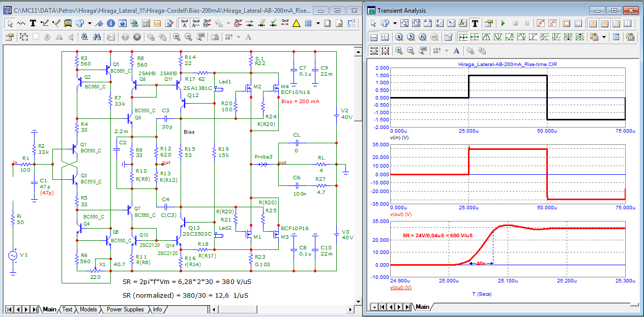The image size is (644, 317).
Task: Click the yellow triangle icon in schematic toolbar
Action: pyautogui.click(x=297, y=23)
